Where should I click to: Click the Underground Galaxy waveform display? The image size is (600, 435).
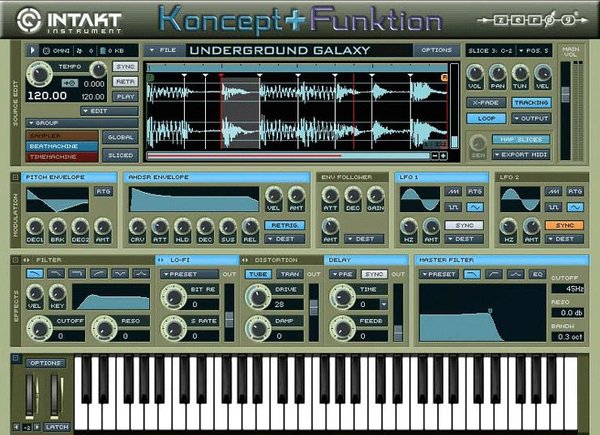(296, 112)
